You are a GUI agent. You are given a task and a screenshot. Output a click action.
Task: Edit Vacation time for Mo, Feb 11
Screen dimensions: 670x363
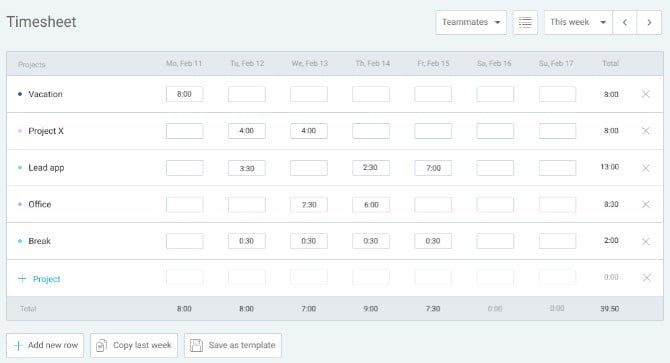point(185,94)
